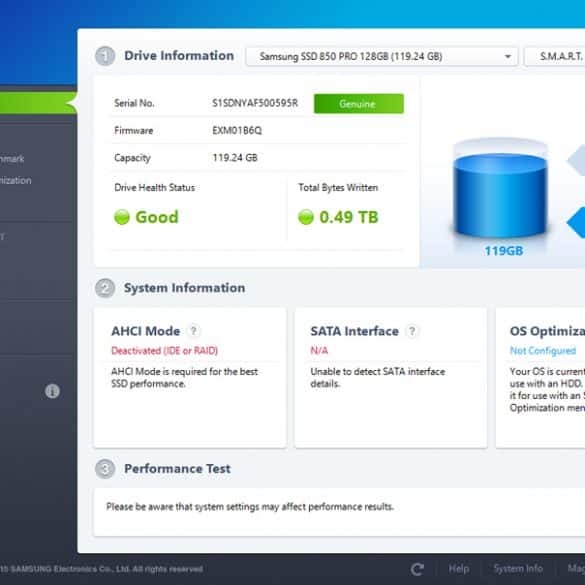Open the partially visible Benchmark sidebar item
The width and height of the screenshot is (585, 585).
tap(12, 159)
